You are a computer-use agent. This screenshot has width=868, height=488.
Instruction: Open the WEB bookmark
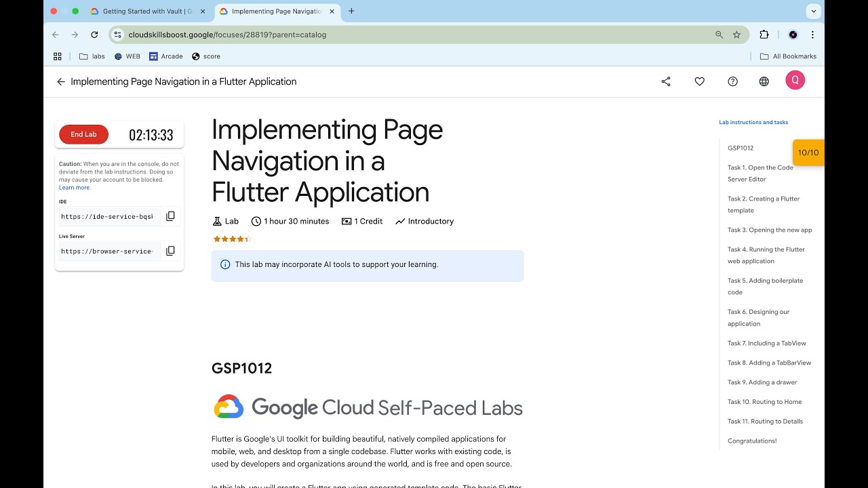point(127,56)
